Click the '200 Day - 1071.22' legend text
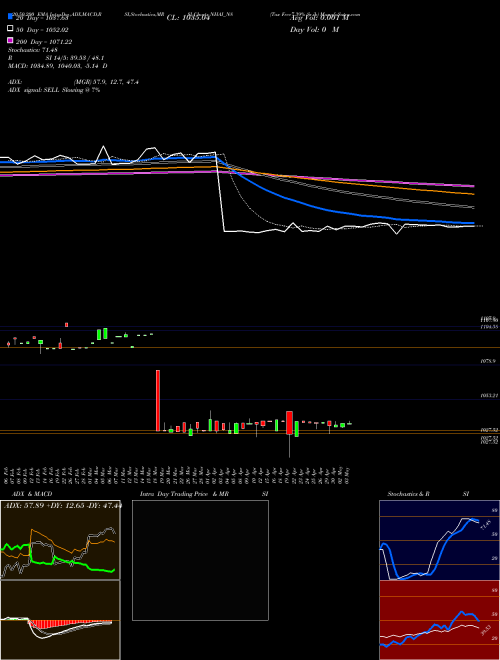Image resolution: width=500 pixels, height=660 pixels. click(44, 41)
